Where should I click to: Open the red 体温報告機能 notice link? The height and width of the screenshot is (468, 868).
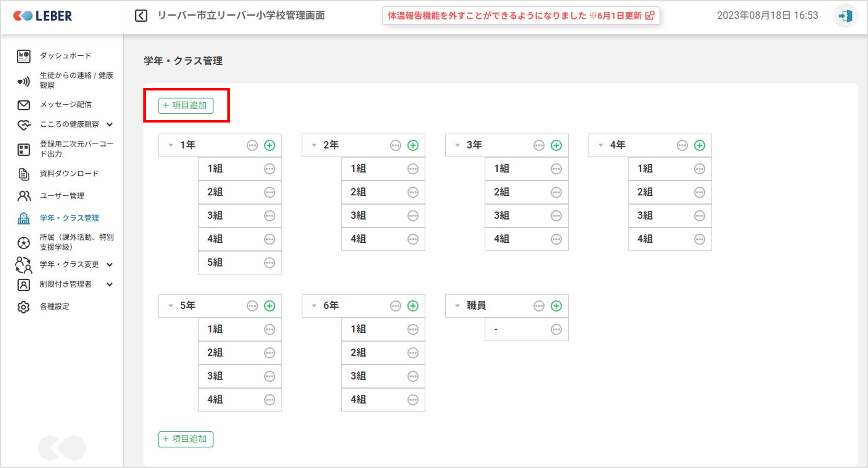(x=520, y=16)
